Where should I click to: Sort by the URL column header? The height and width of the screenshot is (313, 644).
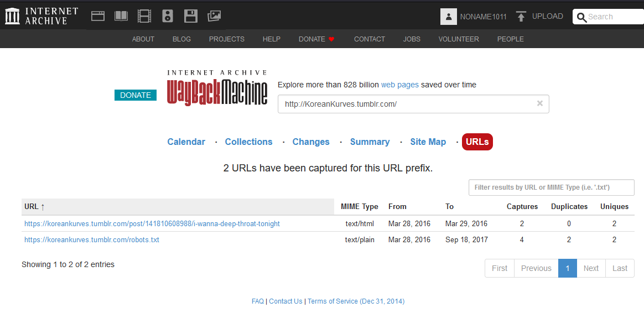pos(178,207)
